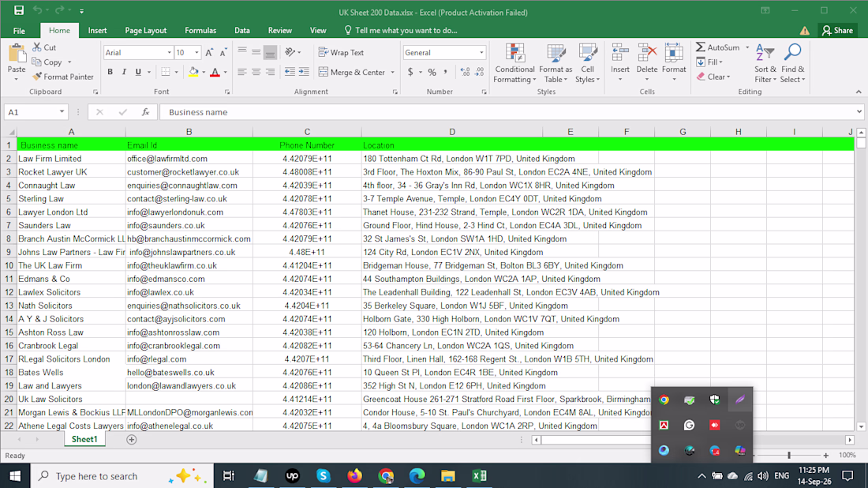Click the Share button
The height and width of the screenshot is (488, 868).
pos(837,31)
